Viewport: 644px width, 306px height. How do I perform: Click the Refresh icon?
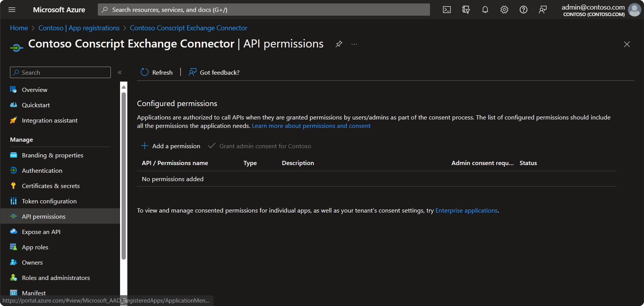click(x=145, y=72)
